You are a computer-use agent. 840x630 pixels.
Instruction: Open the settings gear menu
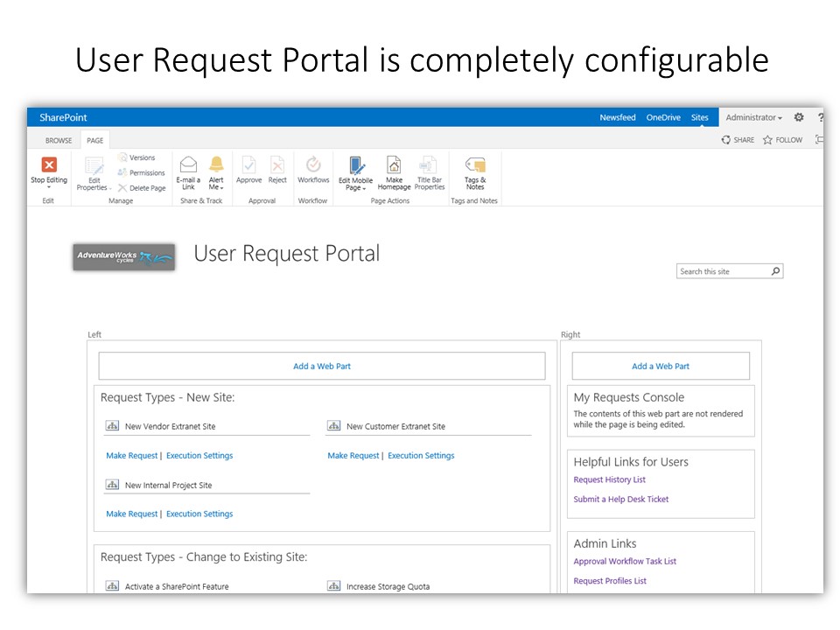[799, 117]
